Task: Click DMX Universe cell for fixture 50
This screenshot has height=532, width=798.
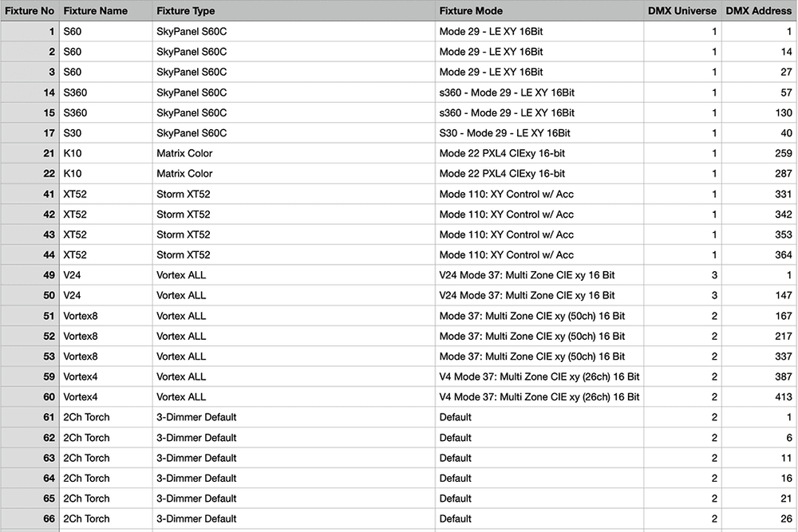Action: coord(682,295)
